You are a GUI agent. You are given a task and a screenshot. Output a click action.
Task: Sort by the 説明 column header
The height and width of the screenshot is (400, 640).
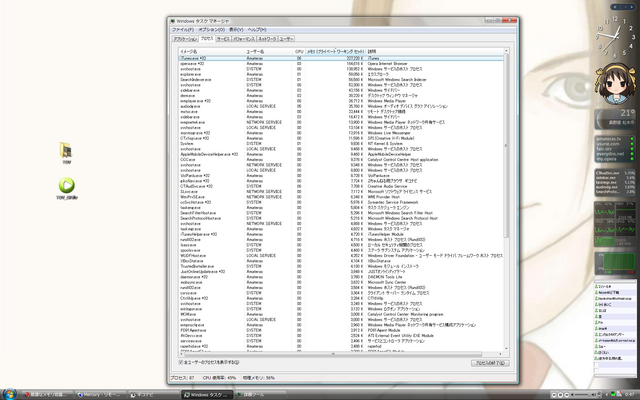(x=434, y=51)
